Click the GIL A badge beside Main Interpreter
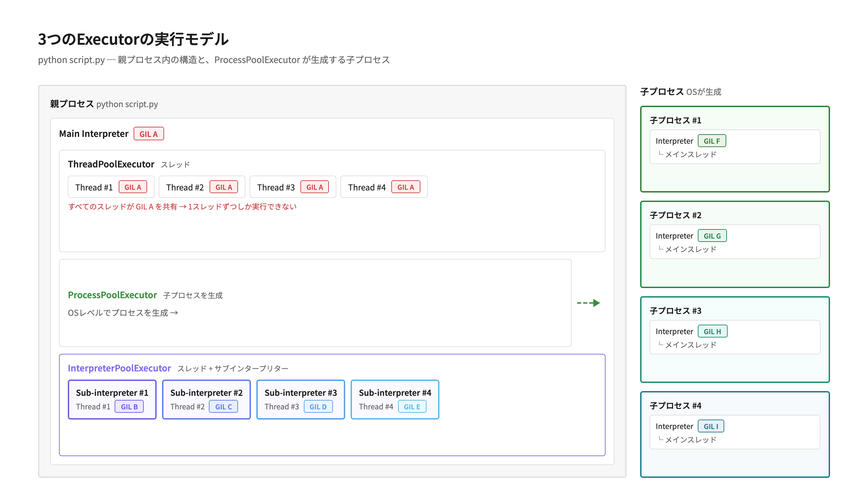The width and height of the screenshot is (868, 488). pyautogui.click(x=149, y=134)
